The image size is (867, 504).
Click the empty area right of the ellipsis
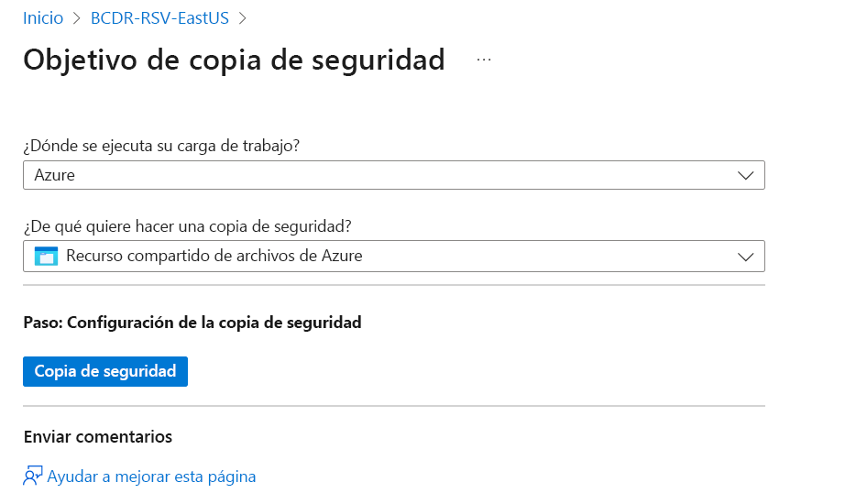click(642, 60)
